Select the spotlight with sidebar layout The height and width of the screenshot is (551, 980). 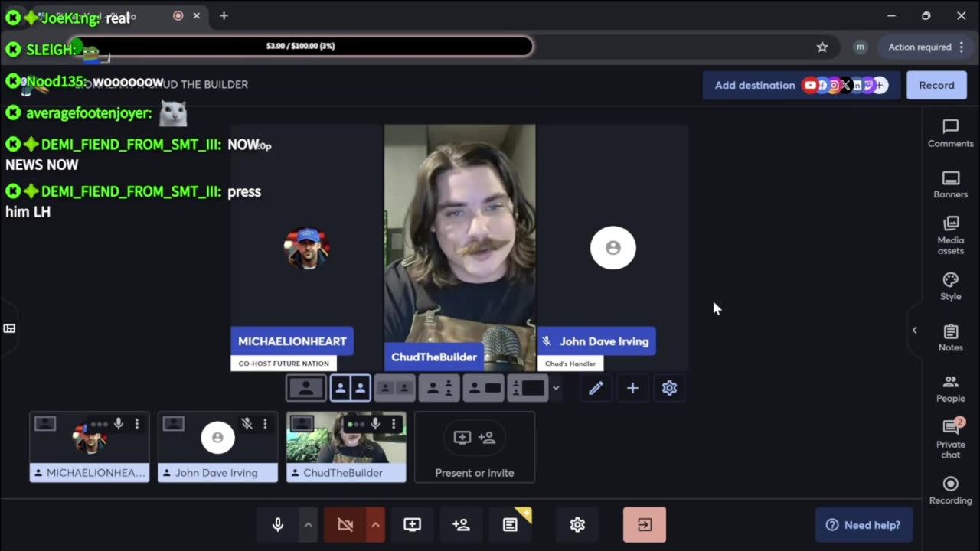[439, 388]
